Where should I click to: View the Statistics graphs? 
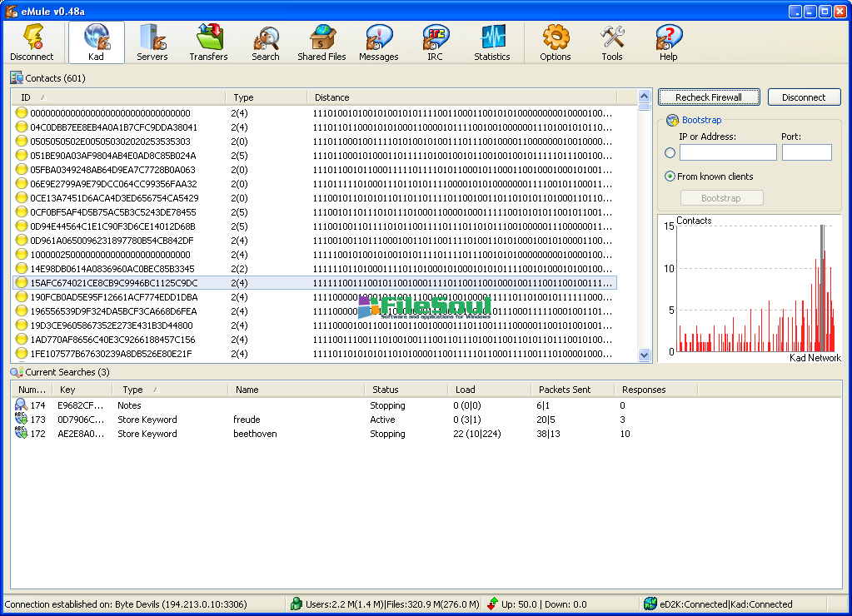click(492, 43)
